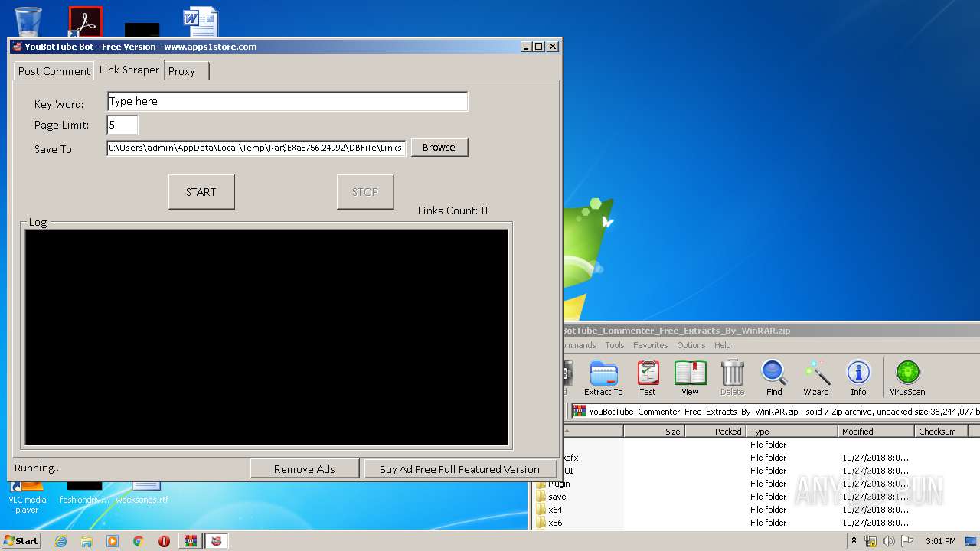Image resolution: width=980 pixels, height=551 pixels.
Task: Open the VLC media player desktop shortcut
Action: point(28,497)
